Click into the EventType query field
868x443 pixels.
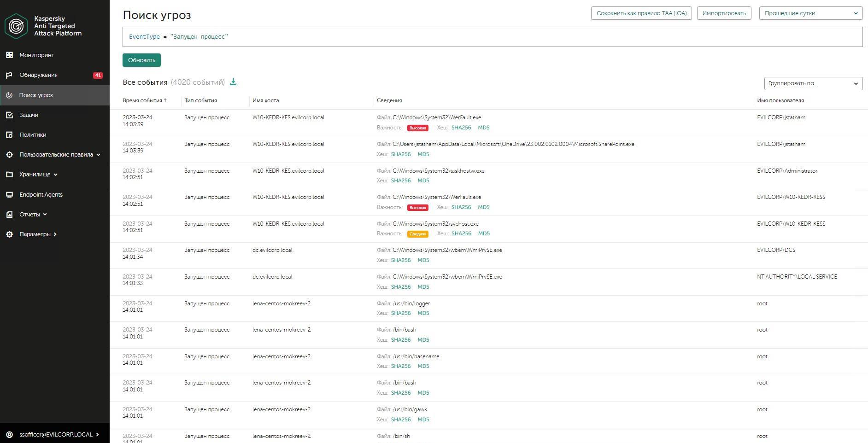coord(492,37)
